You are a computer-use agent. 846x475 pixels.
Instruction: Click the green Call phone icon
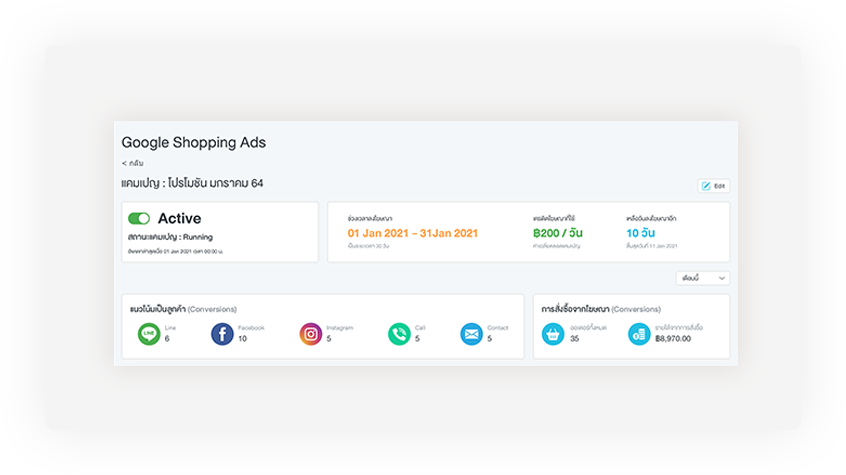399,334
